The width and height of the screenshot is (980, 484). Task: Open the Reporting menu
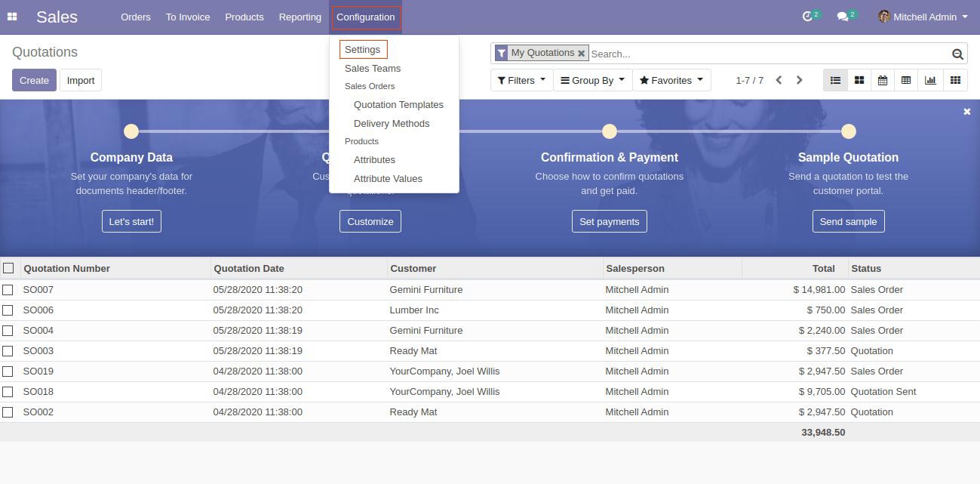click(300, 17)
